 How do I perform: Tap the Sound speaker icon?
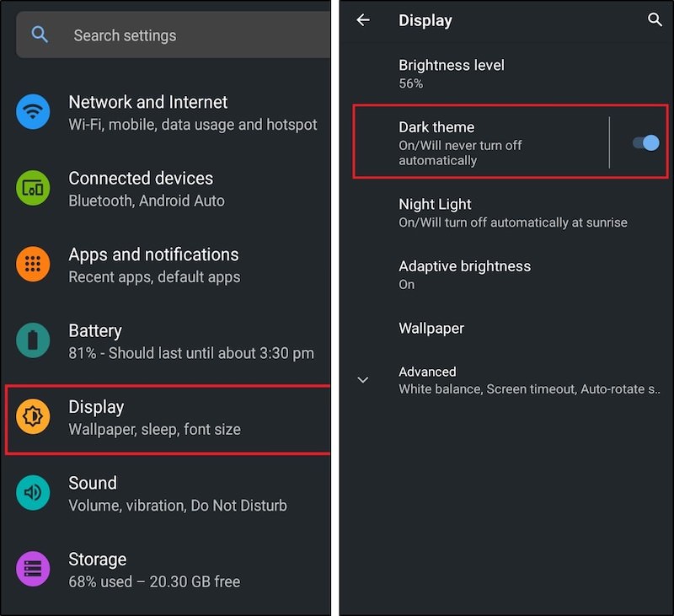33,492
